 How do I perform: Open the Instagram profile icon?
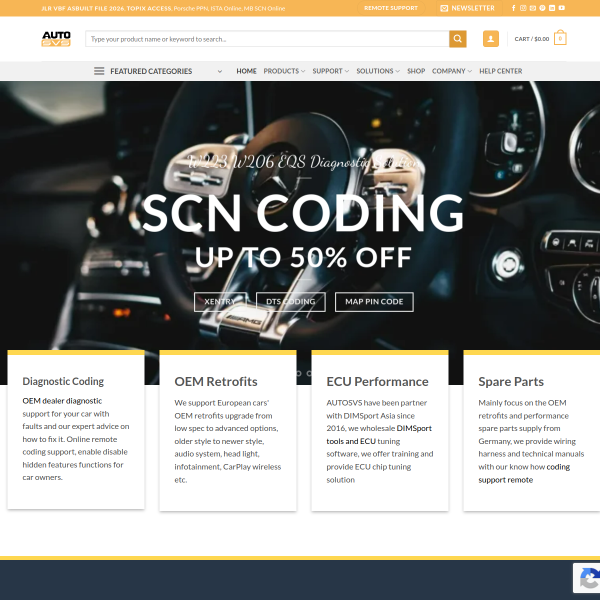click(x=523, y=8)
